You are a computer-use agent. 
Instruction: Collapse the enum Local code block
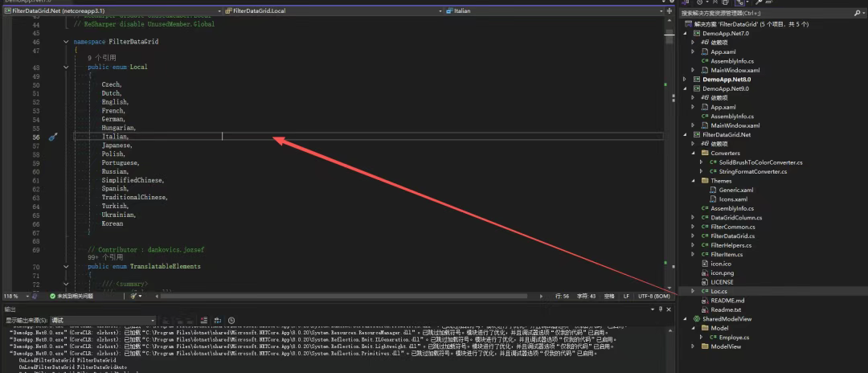(x=67, y=67)
